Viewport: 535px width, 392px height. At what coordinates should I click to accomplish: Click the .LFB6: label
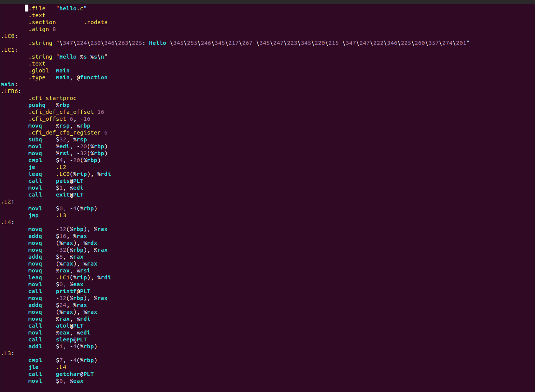point(11,91)
